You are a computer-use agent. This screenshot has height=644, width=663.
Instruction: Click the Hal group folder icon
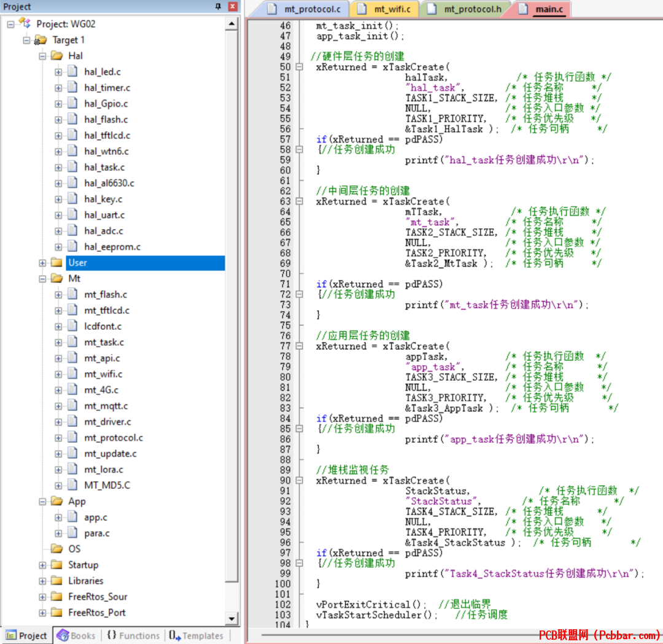tap(56, 56)
